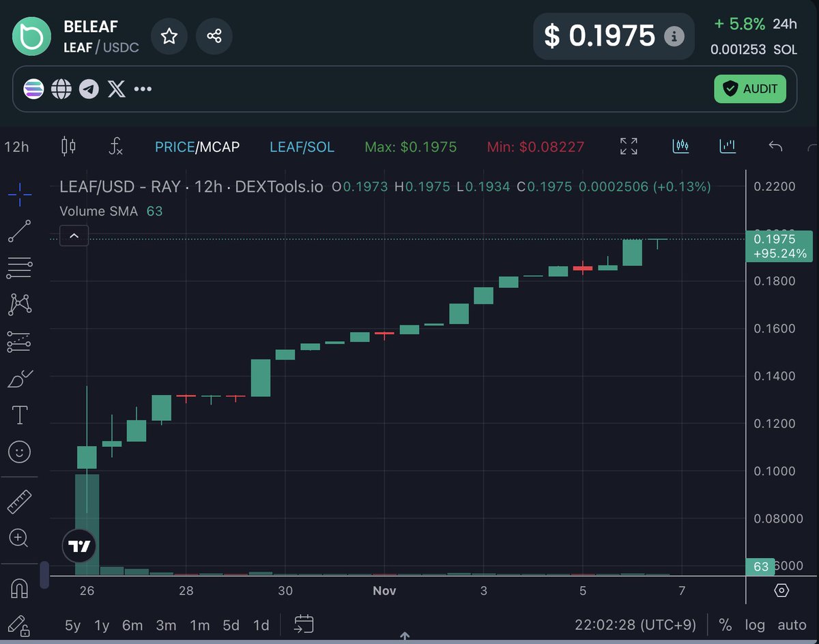Toggle lock all drawings icon
This screenshot has height=644, width=819.
pos(18,626)
